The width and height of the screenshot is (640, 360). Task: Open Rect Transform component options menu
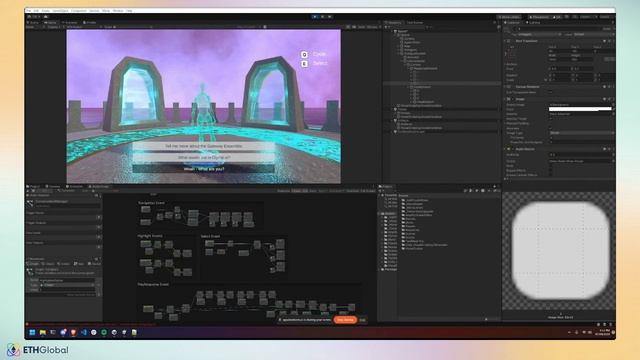click(613, 41)
